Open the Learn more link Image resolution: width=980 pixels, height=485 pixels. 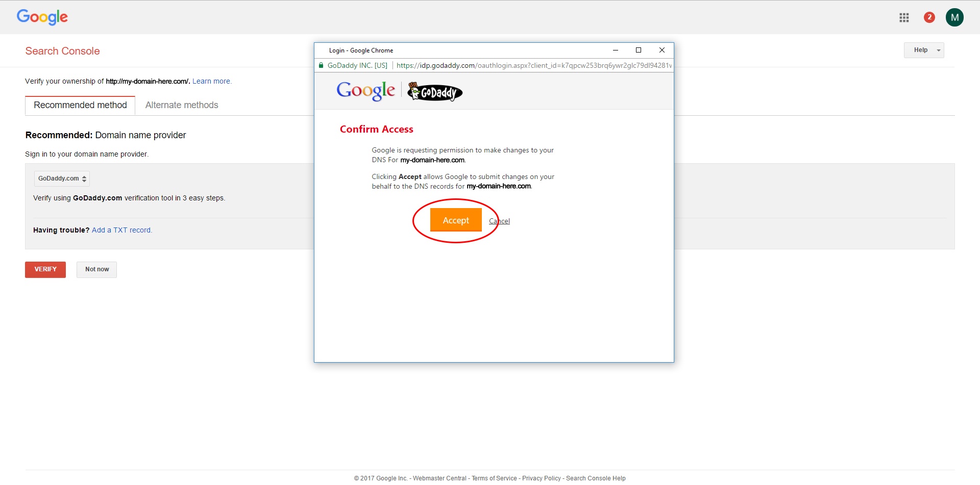[x=212, y=81]
